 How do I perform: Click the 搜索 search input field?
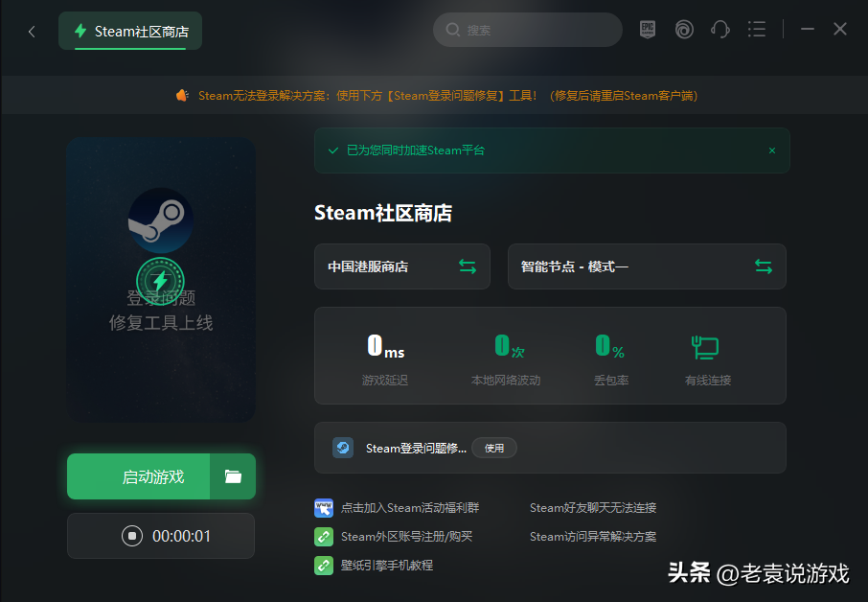pyautogui.click(x=527, y=30)
